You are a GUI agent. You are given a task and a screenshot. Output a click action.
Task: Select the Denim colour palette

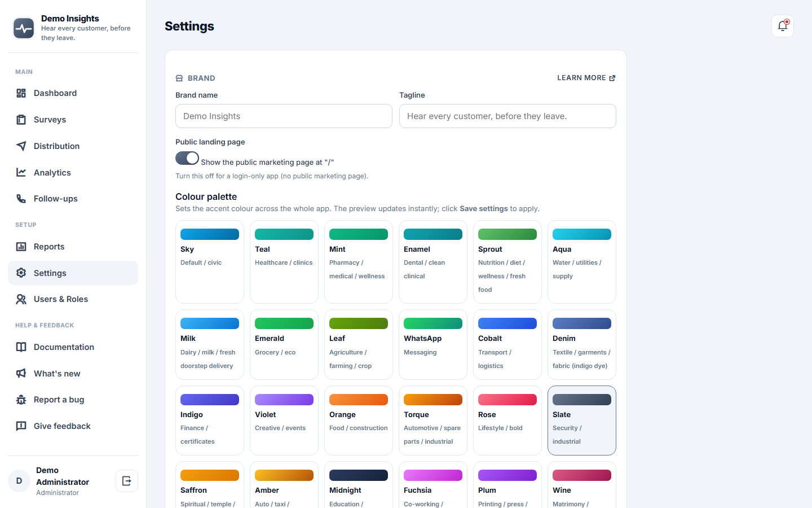tap(582, 345)
